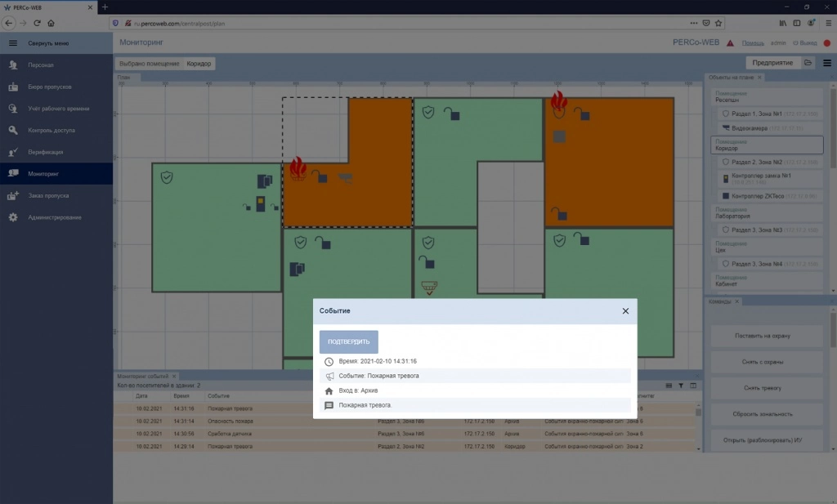Close the Событие dialog with X
Viewport: 837px width, 504px height.
625,311
